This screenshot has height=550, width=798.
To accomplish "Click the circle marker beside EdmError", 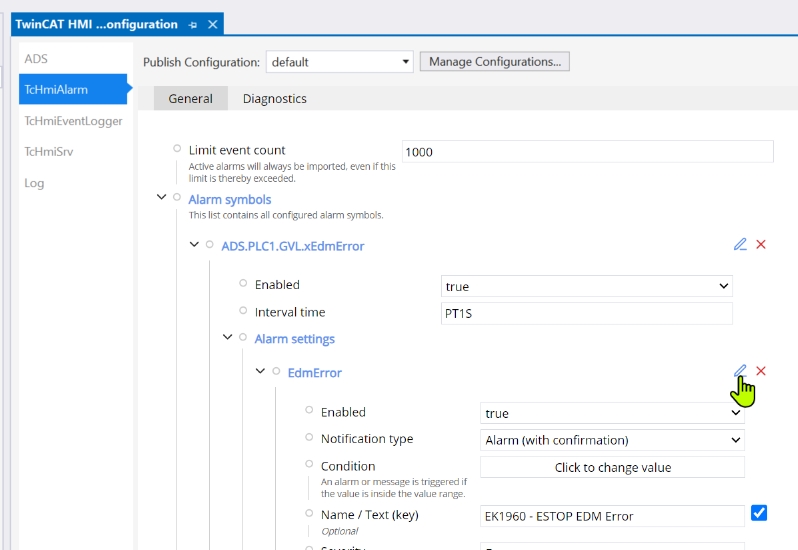I will (x=276, y=371).
